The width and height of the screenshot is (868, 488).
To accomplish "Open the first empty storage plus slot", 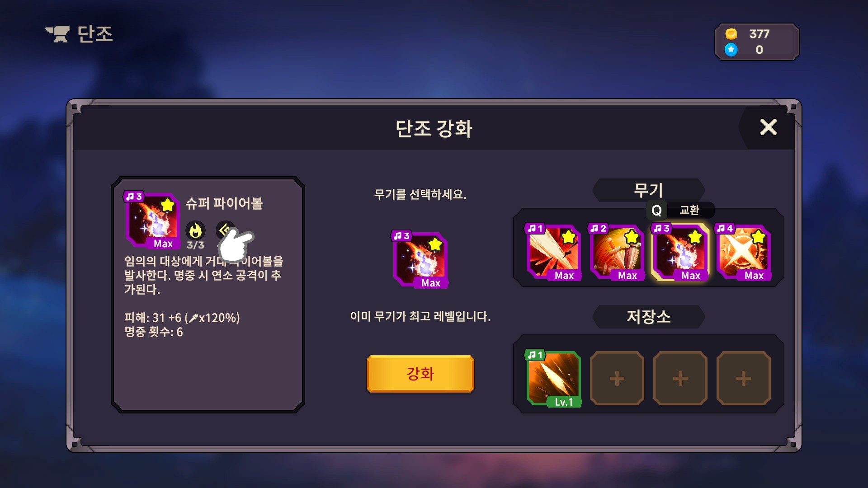I will (x=617, y=379).
